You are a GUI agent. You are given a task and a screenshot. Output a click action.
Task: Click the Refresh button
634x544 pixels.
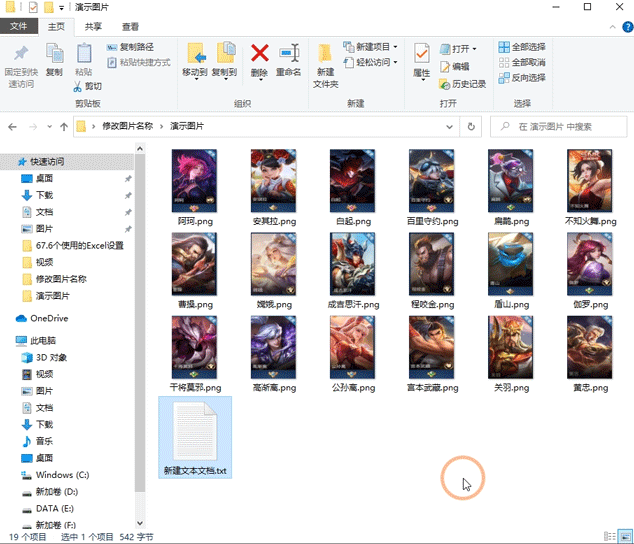(471, 127)
